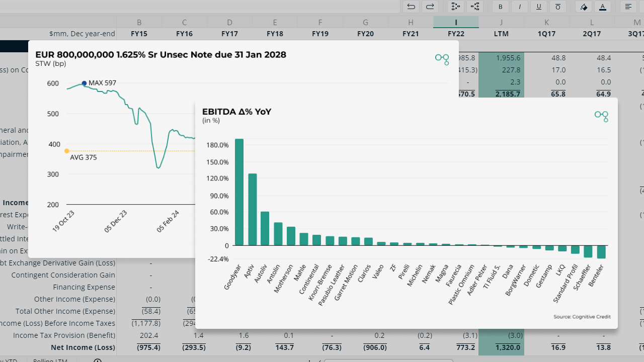Viewport: 644px width, 362px height.
Task: Click the $mm, Dec year-end label
Action: pos(83,34)
